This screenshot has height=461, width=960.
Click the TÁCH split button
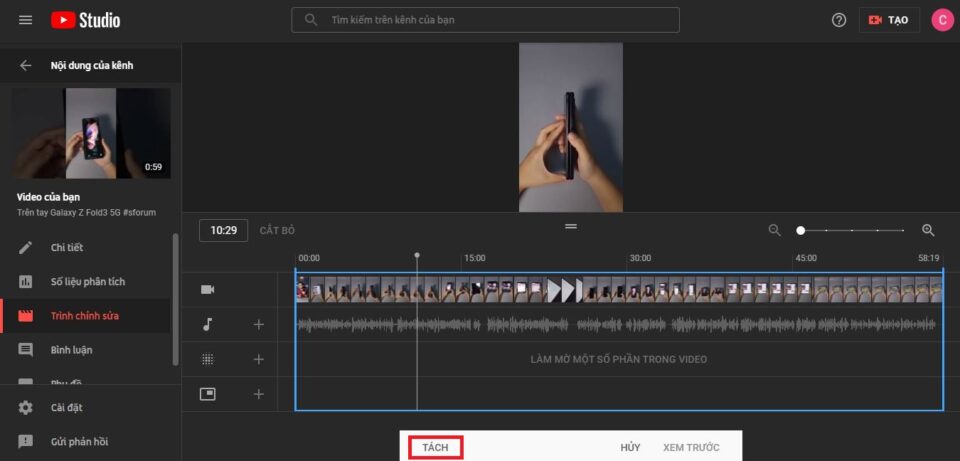pyautogui.click(x=435, y=447)
